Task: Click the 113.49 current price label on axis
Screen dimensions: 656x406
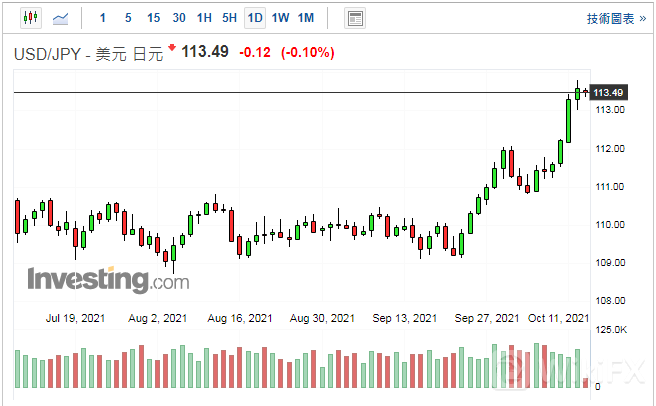Action: click(x=608, y=93)
